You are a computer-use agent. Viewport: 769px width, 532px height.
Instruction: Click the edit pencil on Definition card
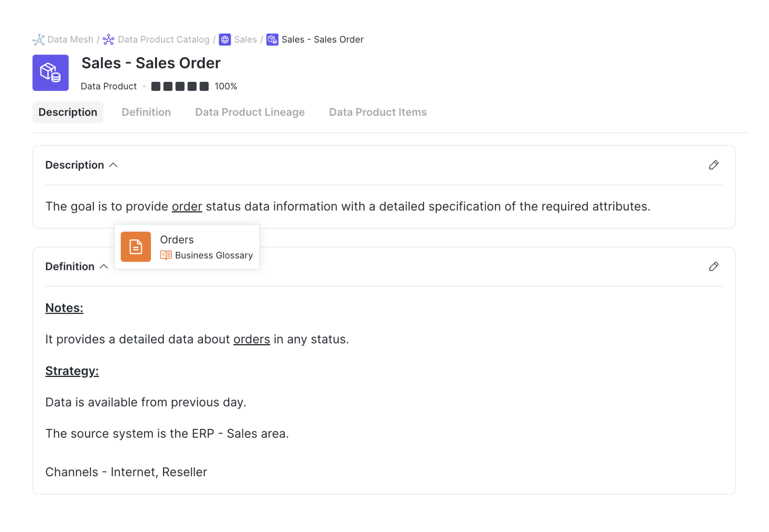(x=714, y=266)
